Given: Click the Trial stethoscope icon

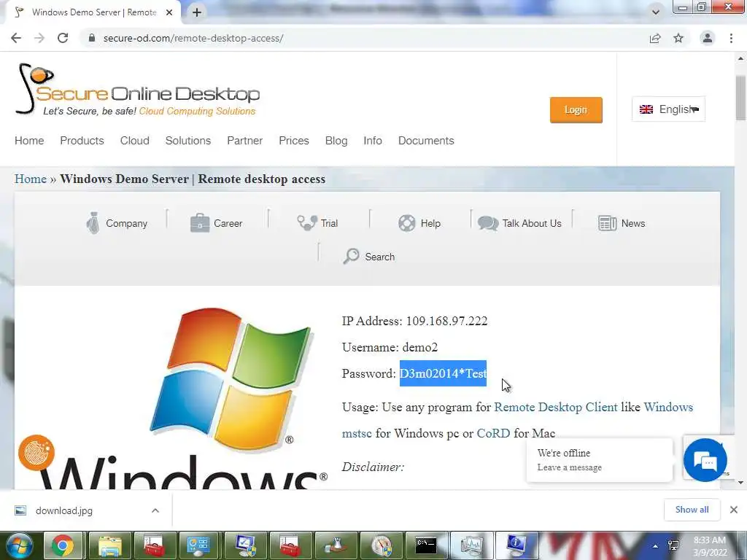Looking at the screenshot, I should click(307, 222).
